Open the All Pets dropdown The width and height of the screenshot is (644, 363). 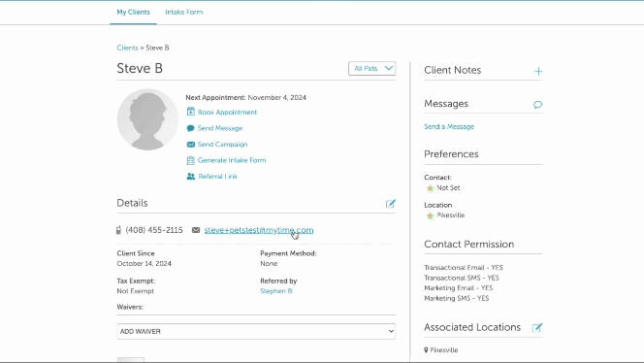372,69
